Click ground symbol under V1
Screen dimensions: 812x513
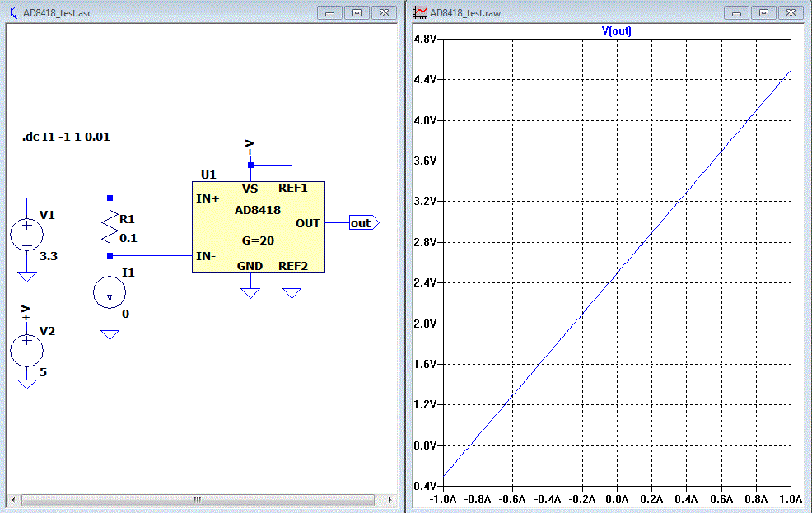tap(27, 277)
